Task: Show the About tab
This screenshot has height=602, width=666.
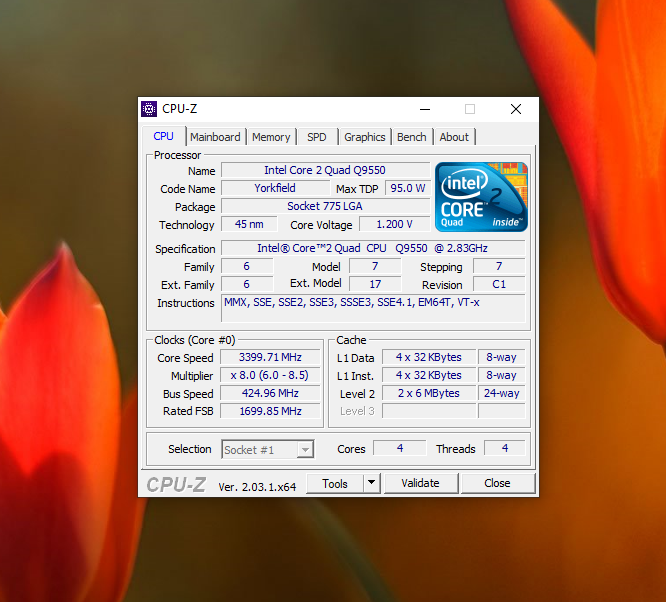Action: coord(454,137)
